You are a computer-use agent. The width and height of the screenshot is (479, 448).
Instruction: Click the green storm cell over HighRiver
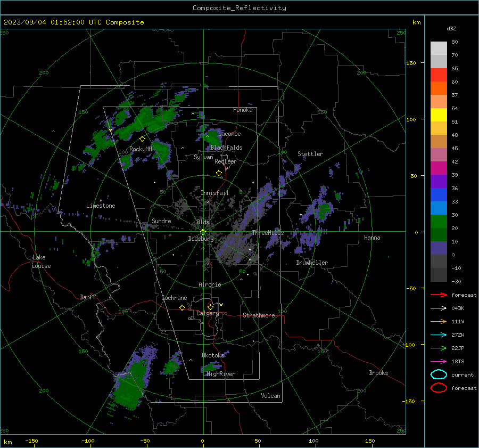tap(212, 366)
